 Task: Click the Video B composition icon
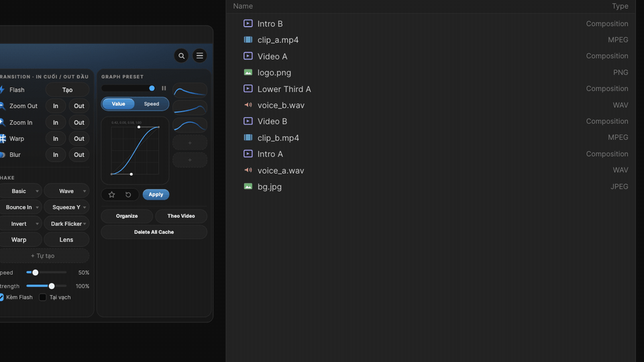point(248,121)
